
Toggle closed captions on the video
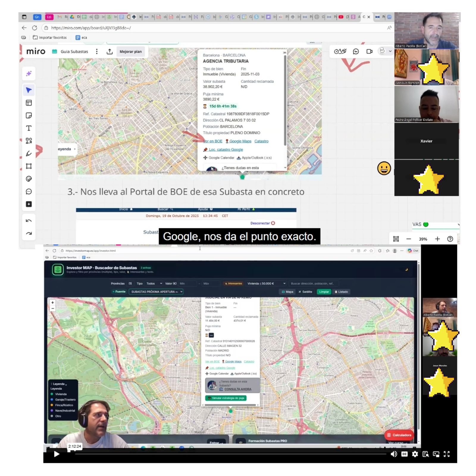coord(404,454)
